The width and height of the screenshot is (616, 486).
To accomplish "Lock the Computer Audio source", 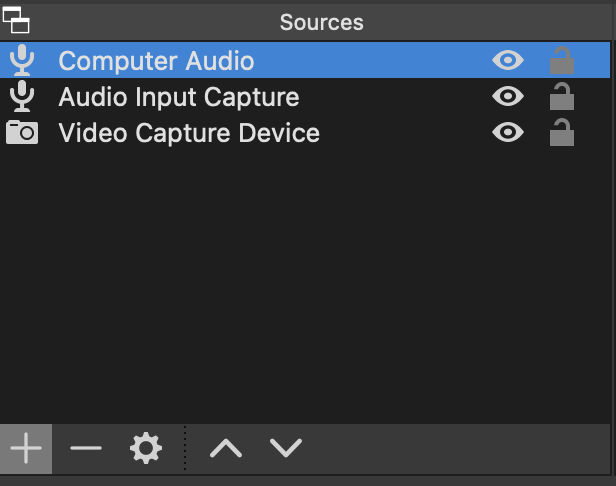I will tap(562, 60).
